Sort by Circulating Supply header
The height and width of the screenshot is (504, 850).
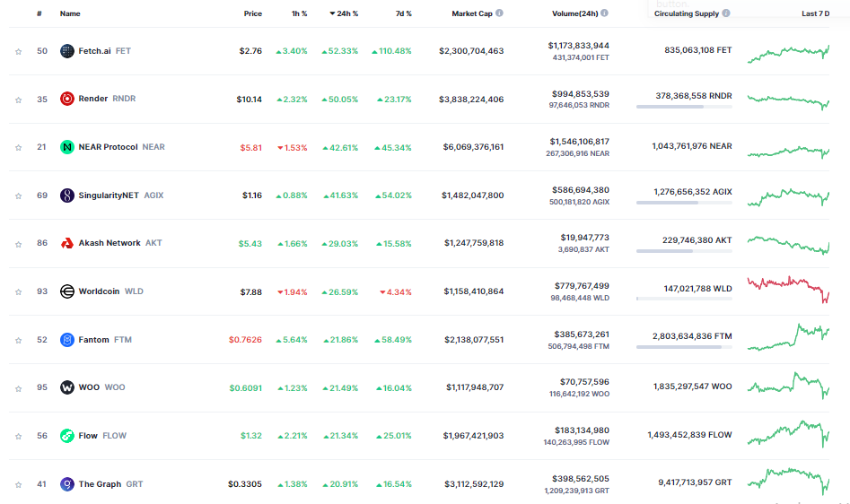coord(687,13)
